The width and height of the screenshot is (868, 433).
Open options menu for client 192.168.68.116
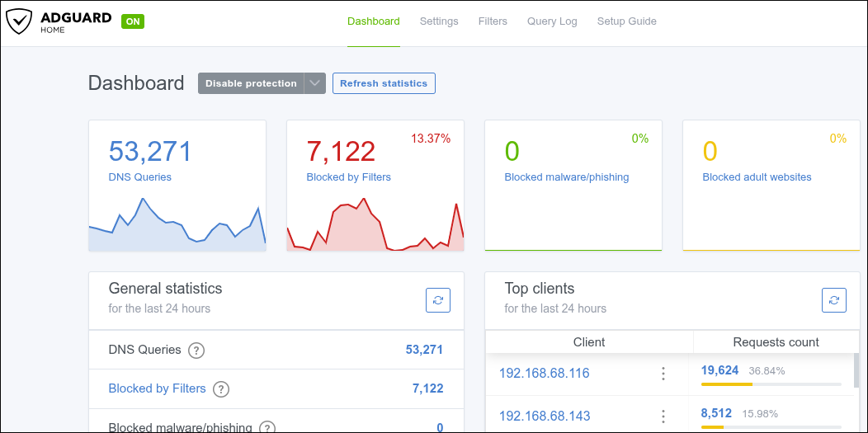coord(663,374)
